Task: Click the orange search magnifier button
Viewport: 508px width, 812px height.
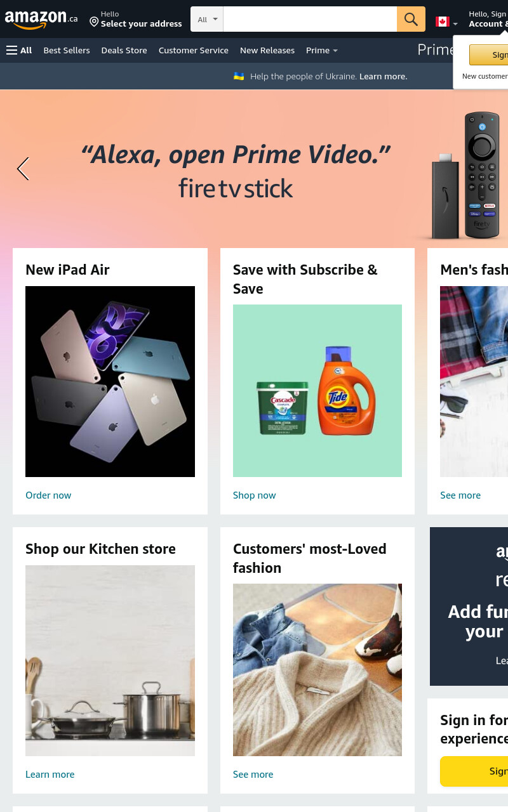Action: (x=411, y=19)
